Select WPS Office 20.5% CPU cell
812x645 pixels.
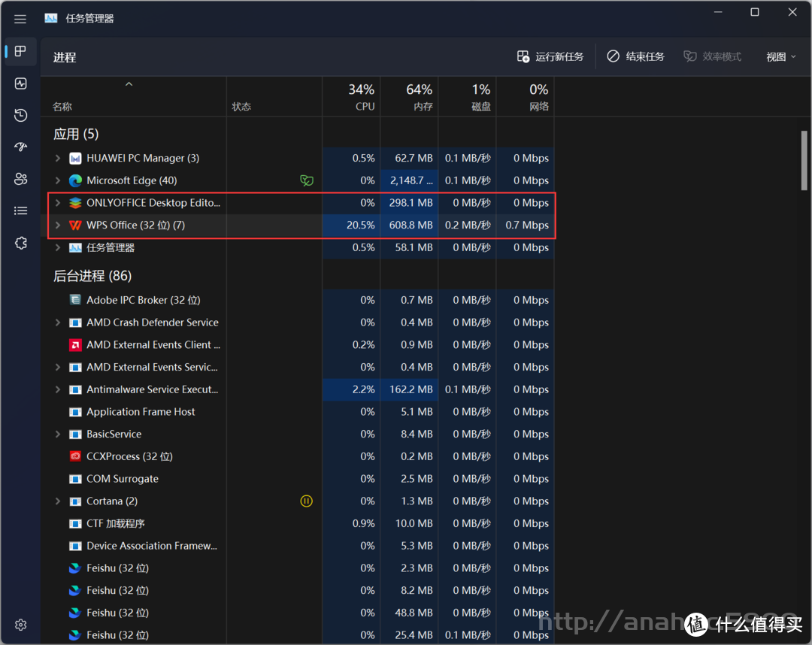(352, 226)
